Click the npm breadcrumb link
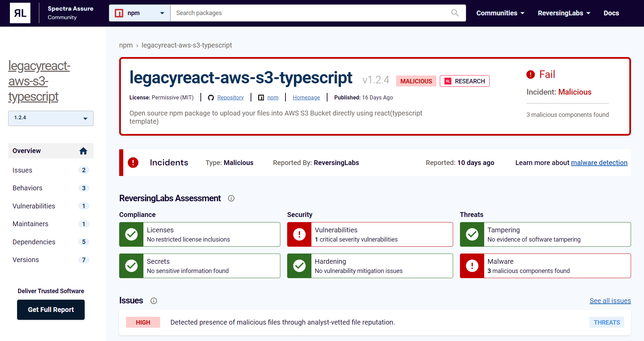644x341 pixels. pos(126,45)
